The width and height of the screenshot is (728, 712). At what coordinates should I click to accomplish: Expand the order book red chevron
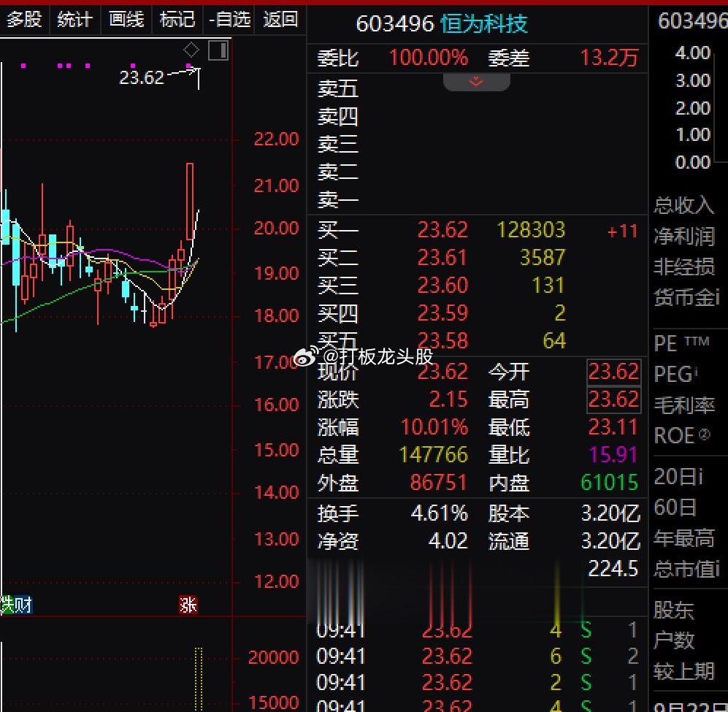click(x=476, y=83)
